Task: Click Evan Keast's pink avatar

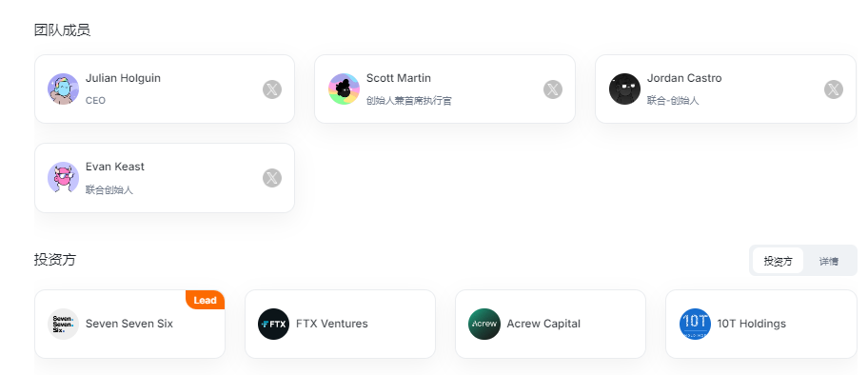Action: (x=63, y=178)
